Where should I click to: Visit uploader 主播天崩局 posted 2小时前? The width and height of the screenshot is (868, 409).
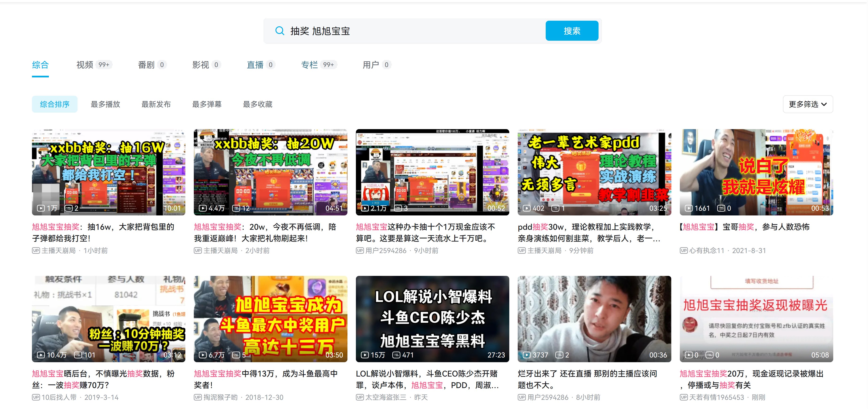click(x=220, y=250)
